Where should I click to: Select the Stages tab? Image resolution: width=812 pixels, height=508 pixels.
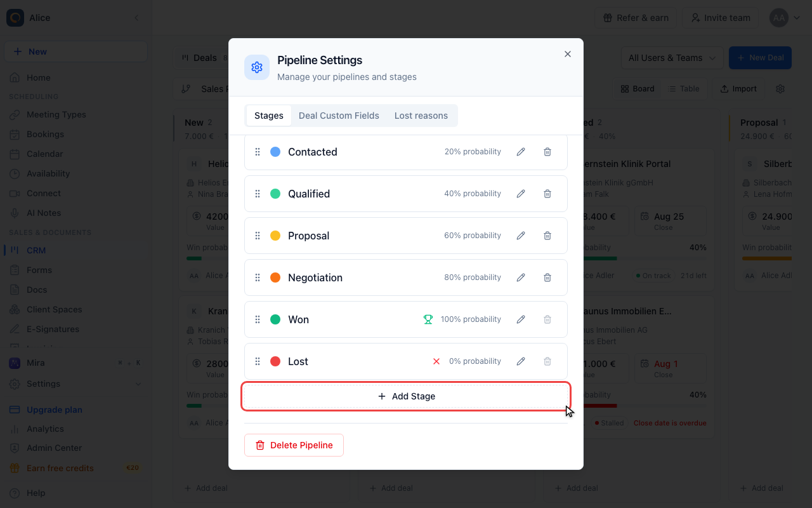coord(269,116)
